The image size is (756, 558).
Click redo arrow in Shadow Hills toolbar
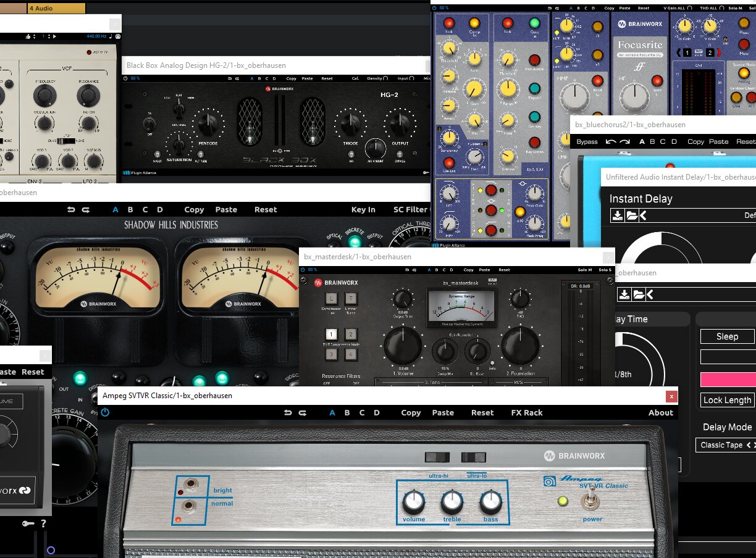[x=86, y=210]
